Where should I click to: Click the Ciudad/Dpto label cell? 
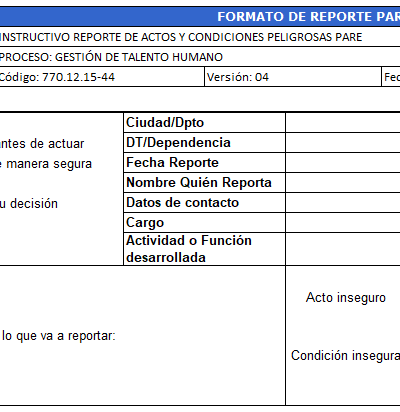coord(204,123)
